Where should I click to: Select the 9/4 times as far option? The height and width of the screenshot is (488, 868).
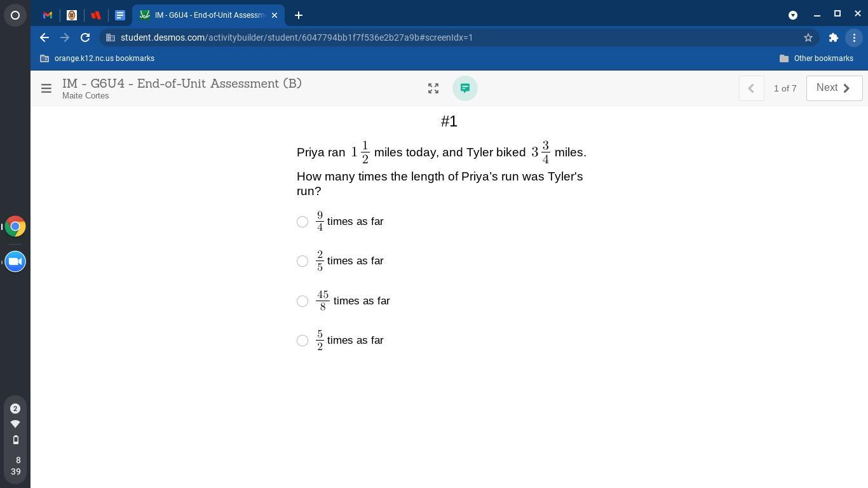pos(302,222)
